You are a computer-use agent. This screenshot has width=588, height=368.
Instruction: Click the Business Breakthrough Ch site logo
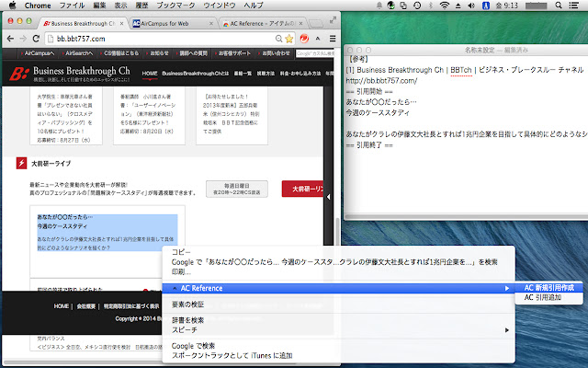pyautogui.click(x=70, y=74)
